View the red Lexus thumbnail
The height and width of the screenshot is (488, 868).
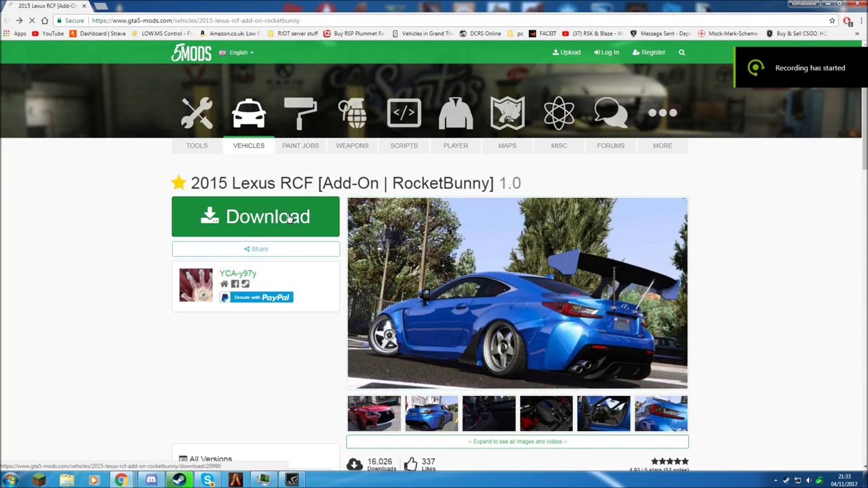(374, 413)
